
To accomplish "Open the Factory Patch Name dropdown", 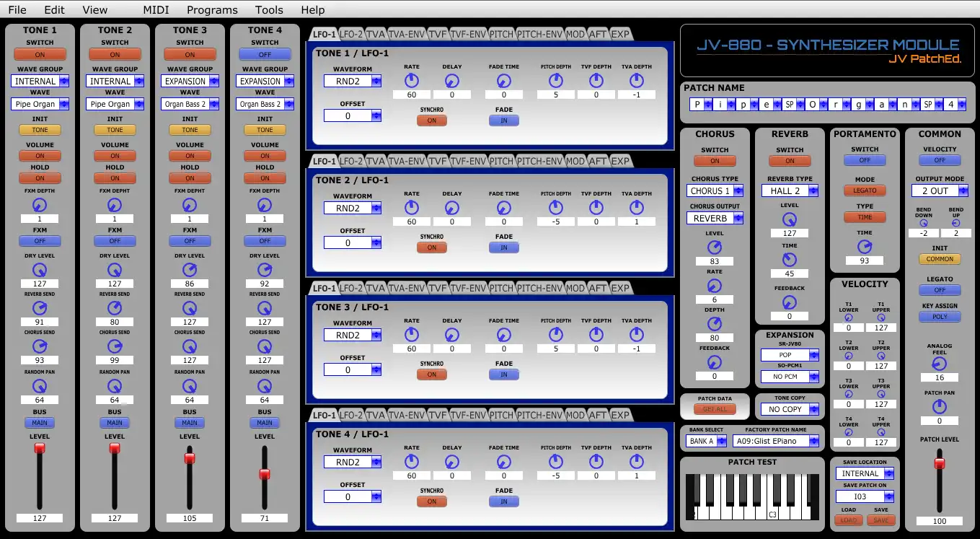I will coord(775,441).
